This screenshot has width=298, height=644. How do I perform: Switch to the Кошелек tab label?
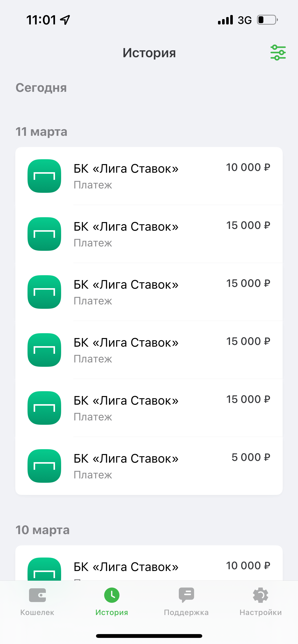(37, 612)
